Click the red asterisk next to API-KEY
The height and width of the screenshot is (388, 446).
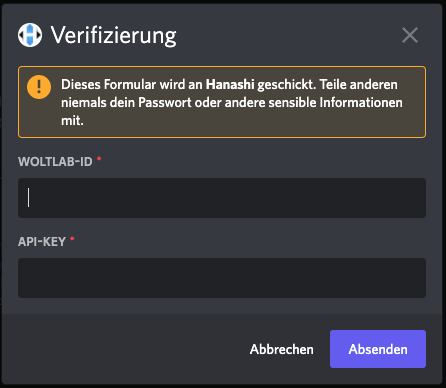click(x=72, y=239)
